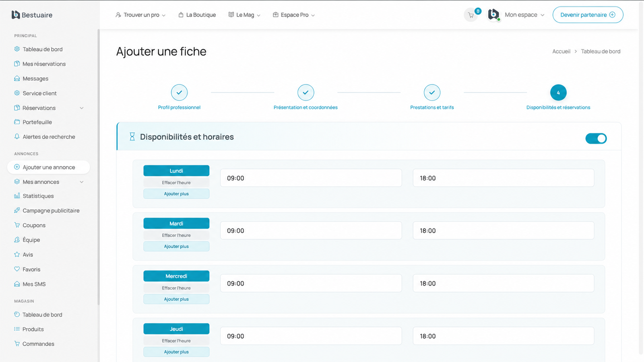Viewport: 644px width, 362px height.
Task: Toggle the Disponibilités et horaires switch
Action: coord(596,138)
